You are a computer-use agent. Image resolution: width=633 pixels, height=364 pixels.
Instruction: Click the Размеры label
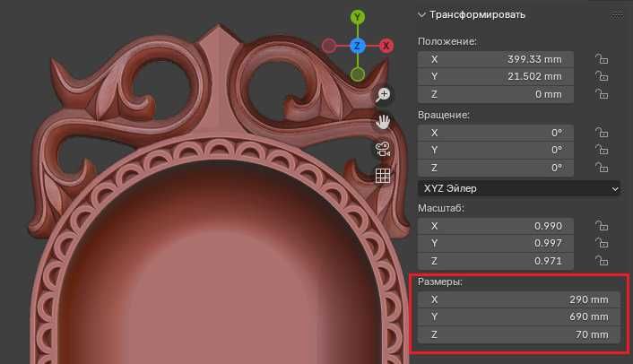pyautogui.click(x=439, y=282)
